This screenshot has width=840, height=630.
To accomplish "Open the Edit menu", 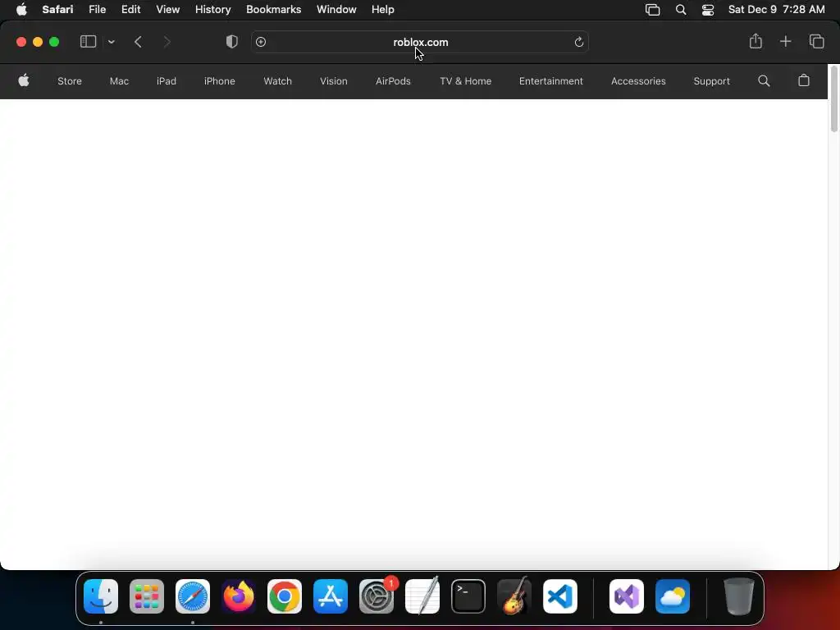I will click(x=130, y=10).
